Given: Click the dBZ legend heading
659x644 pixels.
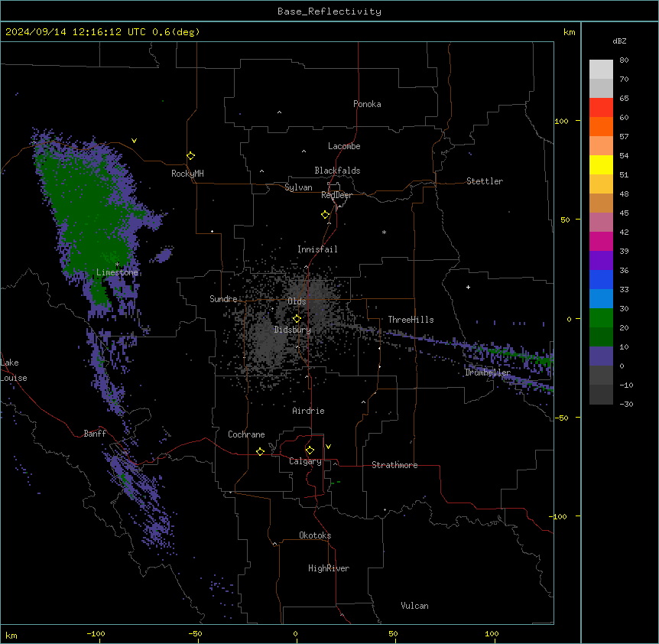Looking at the screenshot, I should (619, 41).
